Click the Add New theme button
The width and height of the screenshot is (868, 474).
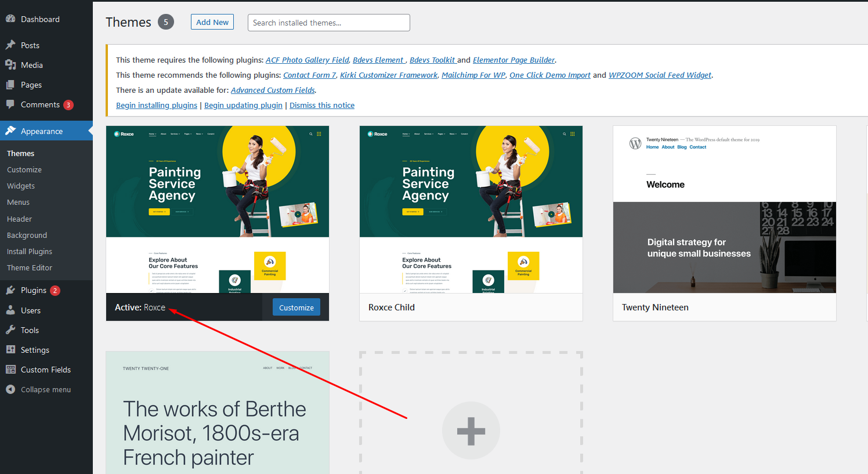point(212,22)
